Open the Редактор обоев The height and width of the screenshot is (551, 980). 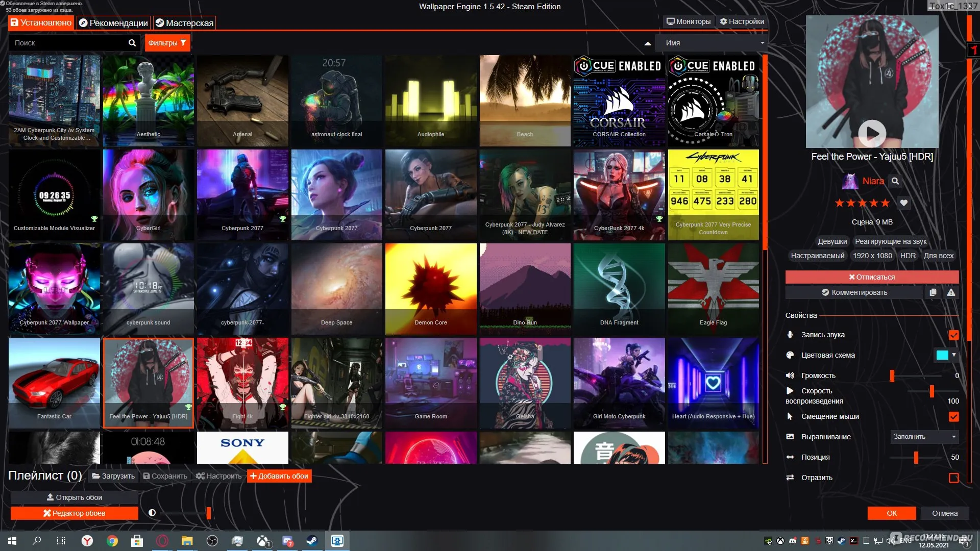(74, 513)
